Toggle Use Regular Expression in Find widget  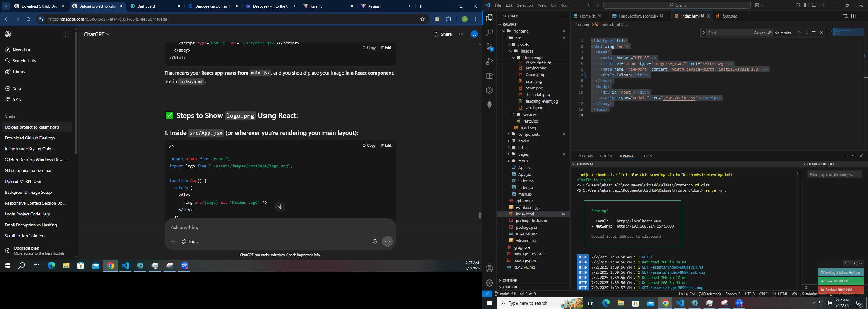(769, 33)
